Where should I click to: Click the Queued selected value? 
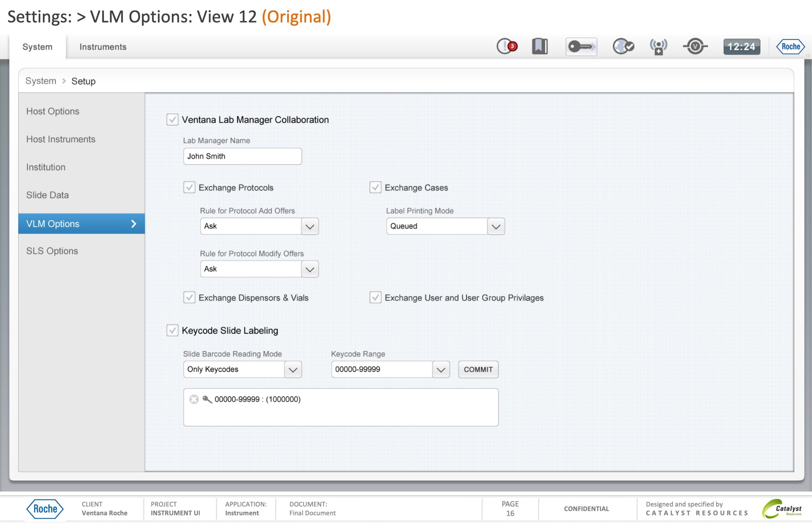404,226
